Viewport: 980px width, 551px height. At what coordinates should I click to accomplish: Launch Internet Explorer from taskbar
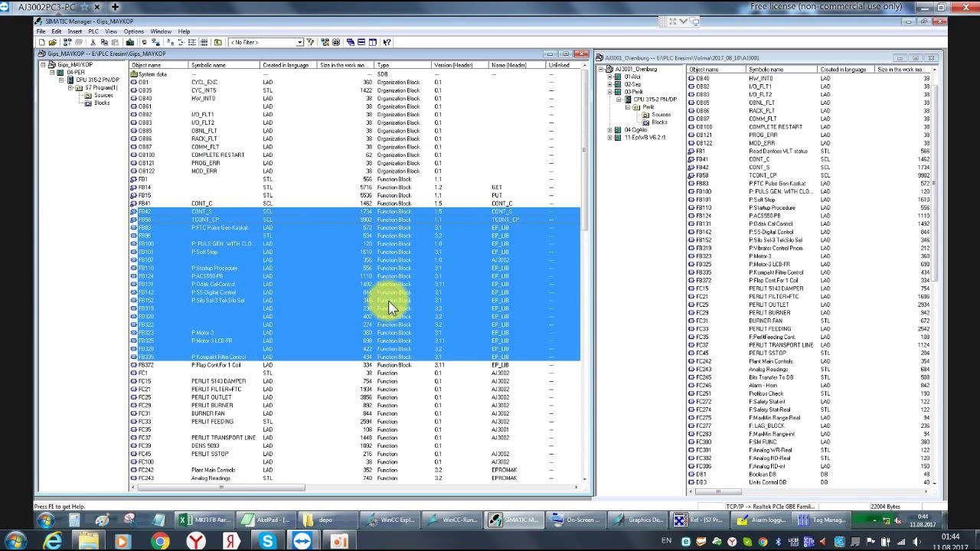[x=52, y=541]
